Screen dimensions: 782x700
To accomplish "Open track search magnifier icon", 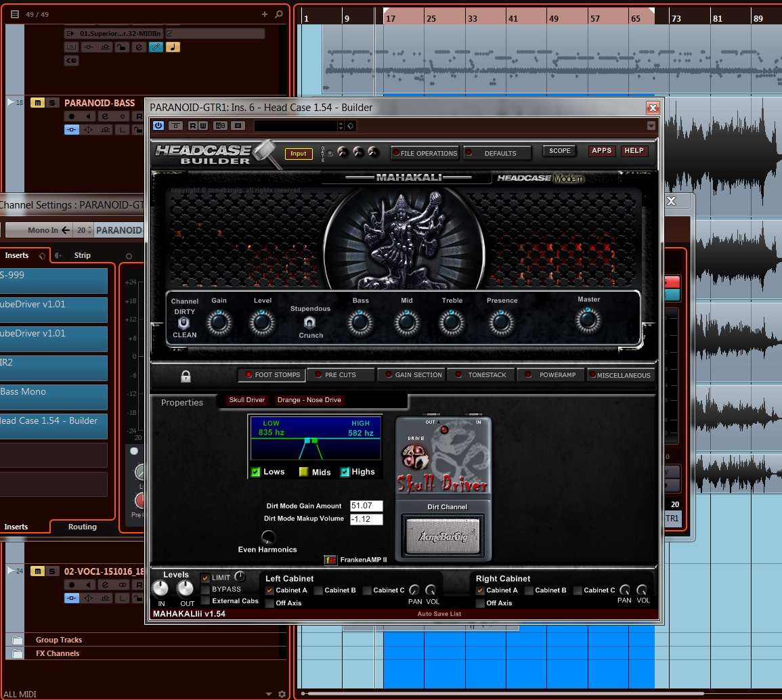I will coord(279,14).
